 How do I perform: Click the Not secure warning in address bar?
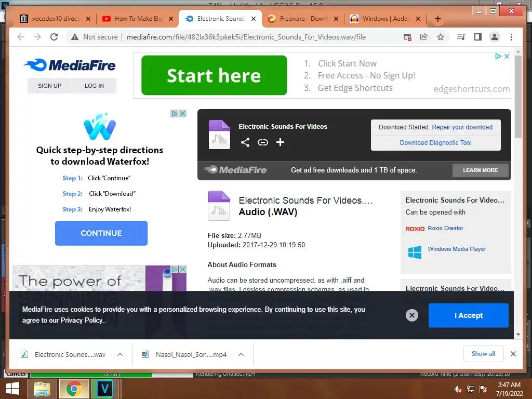[95, 37]
